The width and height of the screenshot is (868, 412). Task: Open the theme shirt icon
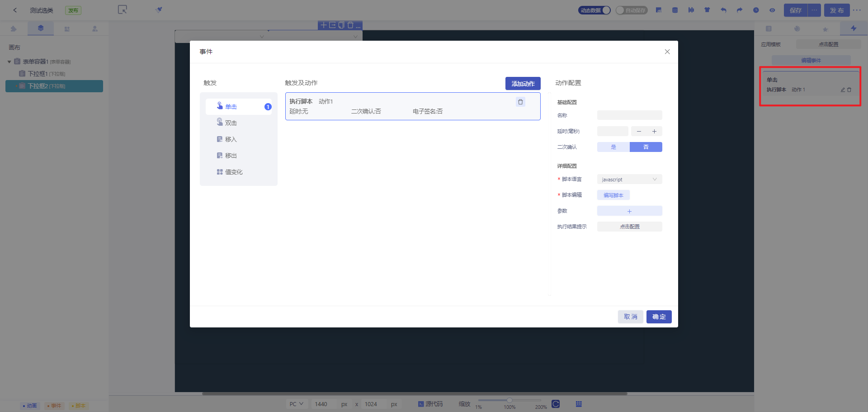[707, 10]
